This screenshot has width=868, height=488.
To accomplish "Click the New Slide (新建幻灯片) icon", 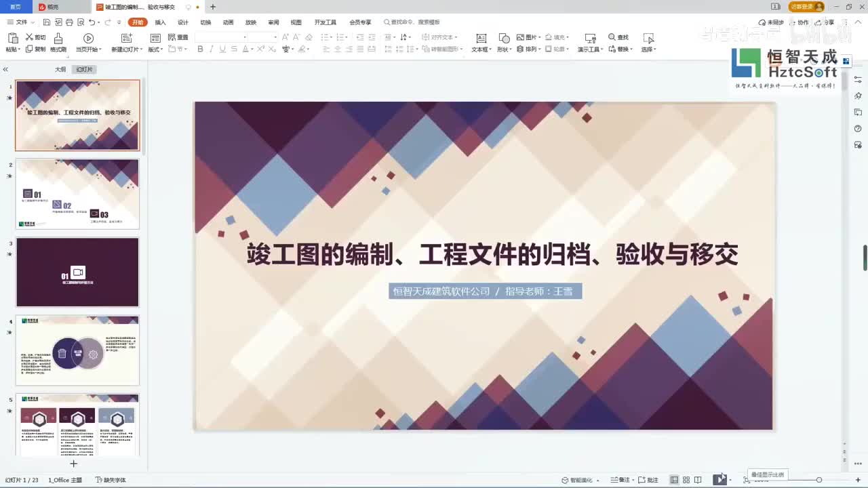I will [126, 39].
